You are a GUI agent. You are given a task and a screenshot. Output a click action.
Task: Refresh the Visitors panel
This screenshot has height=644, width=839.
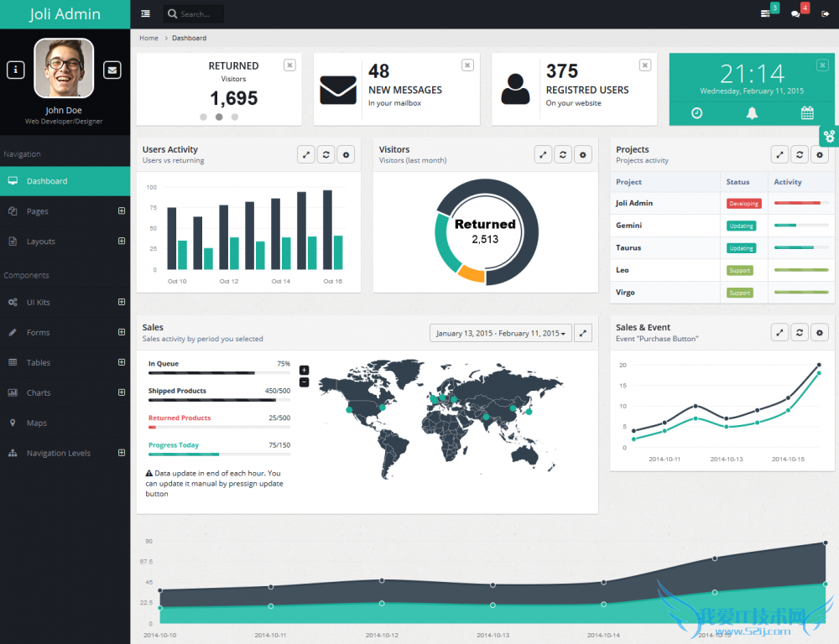pos(563,154)
